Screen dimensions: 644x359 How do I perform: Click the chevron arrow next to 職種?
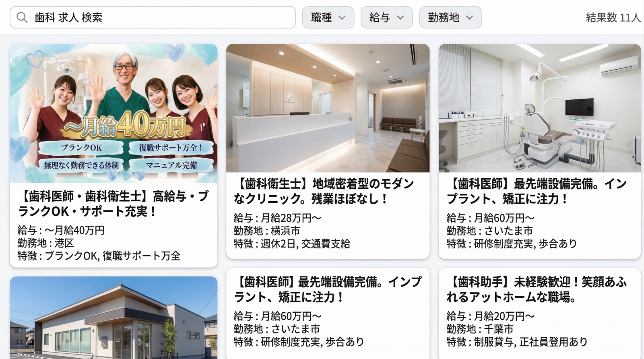(x=342, y=18)
